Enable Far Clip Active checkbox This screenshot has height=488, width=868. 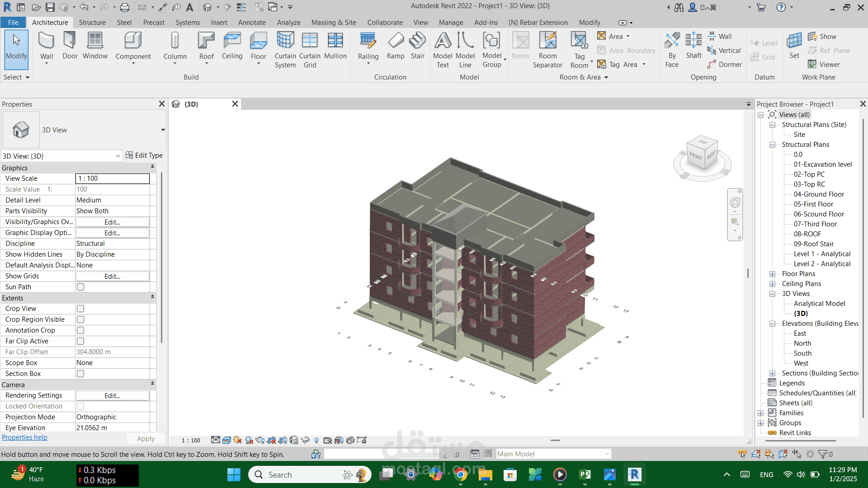coord(80,341)
